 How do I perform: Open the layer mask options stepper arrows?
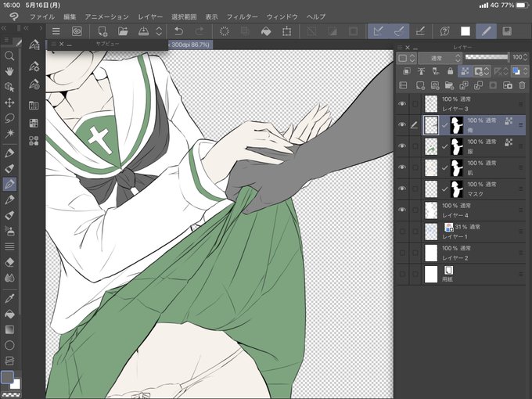point(487,71)
